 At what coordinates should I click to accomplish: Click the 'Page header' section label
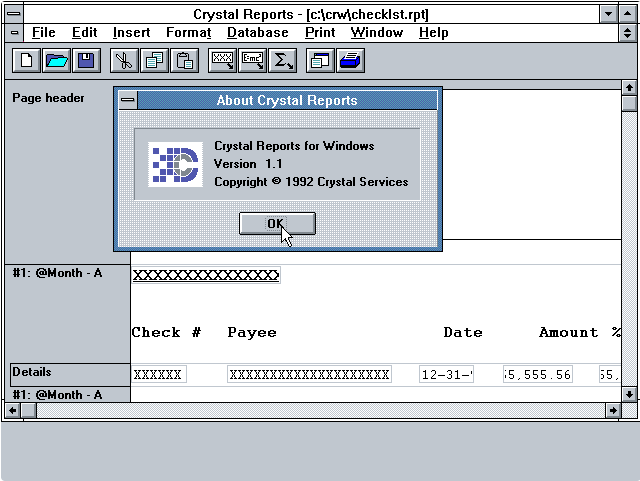pyautogui.click(x=48, y=98)
